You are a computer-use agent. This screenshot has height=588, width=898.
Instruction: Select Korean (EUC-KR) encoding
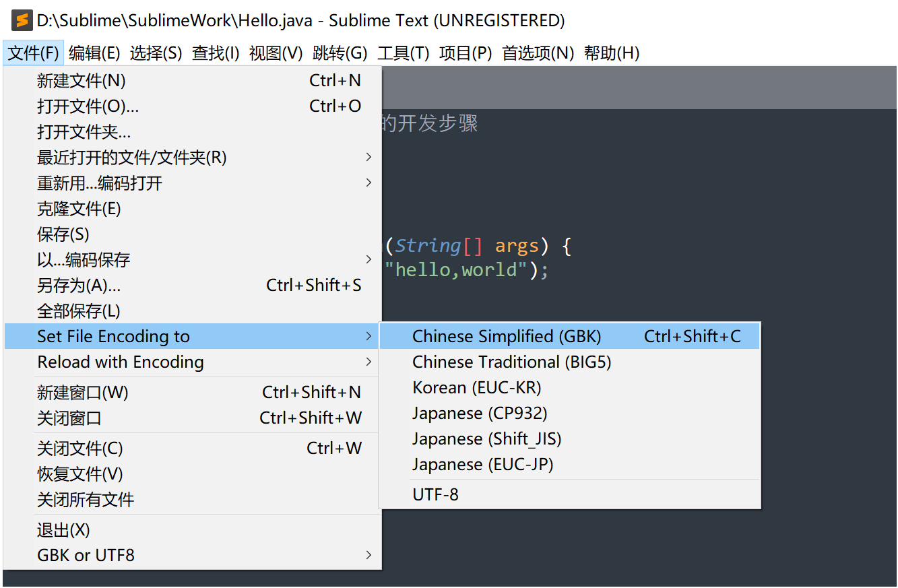coord(570,387)
